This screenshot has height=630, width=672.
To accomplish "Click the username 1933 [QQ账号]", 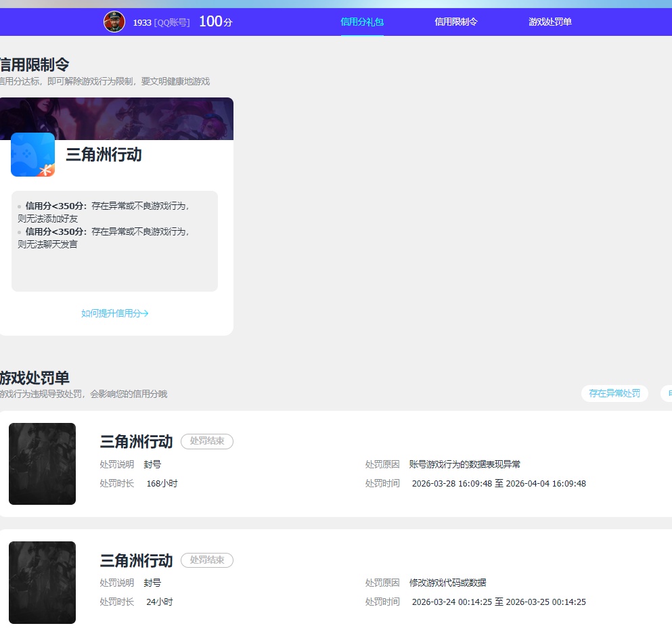I will click(x=162, y=22).
